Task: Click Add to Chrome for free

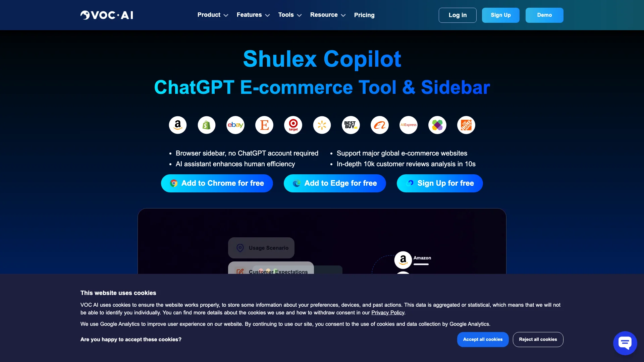Action: coord(217,183)
